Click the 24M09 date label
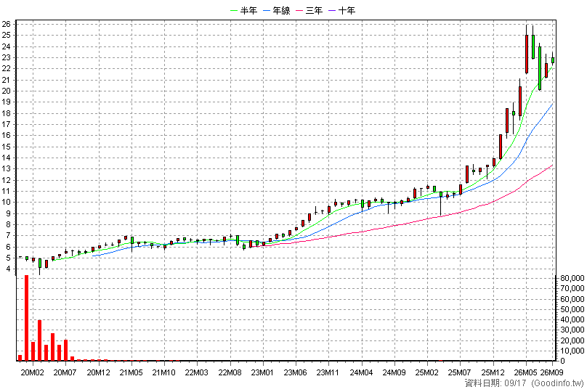Image resolution: width=587 pixels, height=392 pixels. 394,372
